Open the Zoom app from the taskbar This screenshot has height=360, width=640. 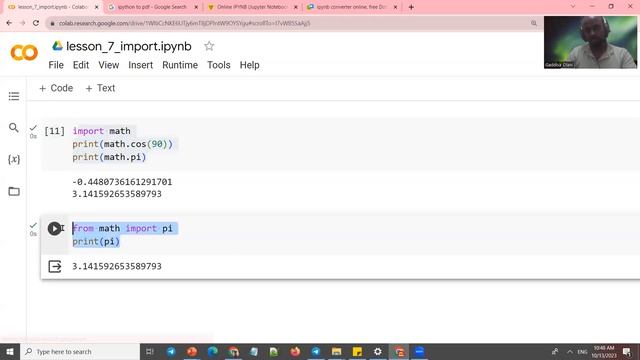(419, 351)
